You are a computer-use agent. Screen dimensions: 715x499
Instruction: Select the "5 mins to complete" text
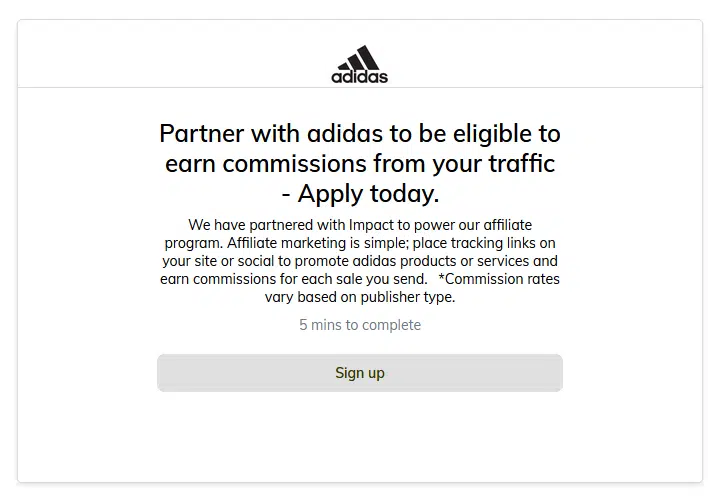[x=360, y=325]
